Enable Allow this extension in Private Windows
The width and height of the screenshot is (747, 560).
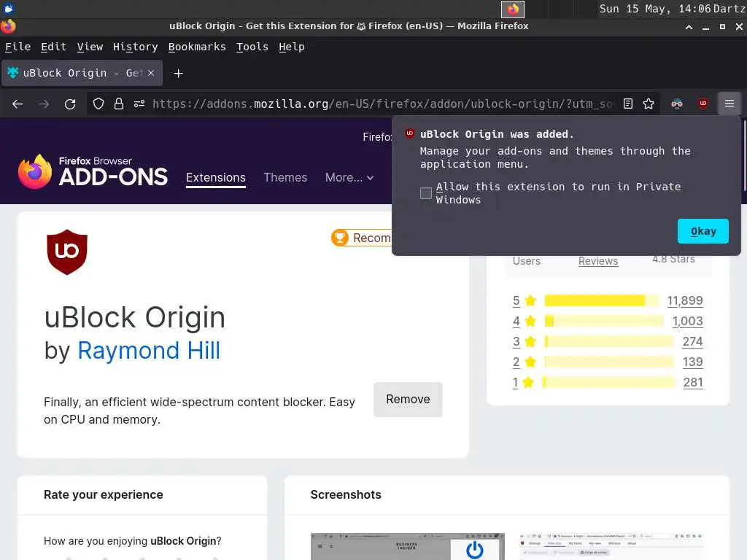click(x=426, y=192)
